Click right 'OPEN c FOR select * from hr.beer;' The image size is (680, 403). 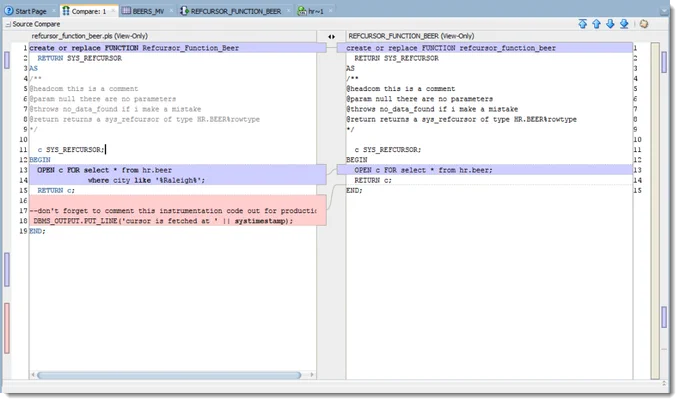(x=423, y=170)
